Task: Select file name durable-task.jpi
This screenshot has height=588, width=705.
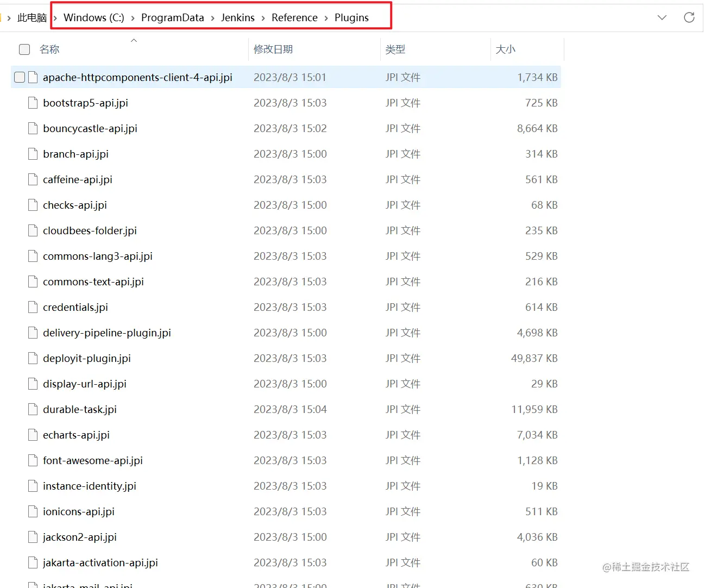Action: tap(80, 409)
